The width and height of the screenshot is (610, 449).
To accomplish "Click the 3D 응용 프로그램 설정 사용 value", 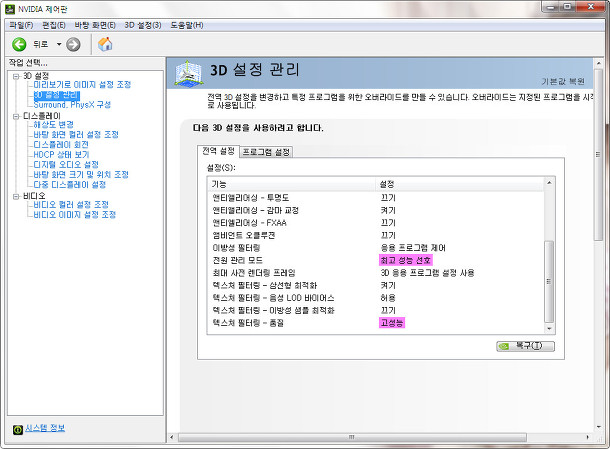I will [427, 273].
